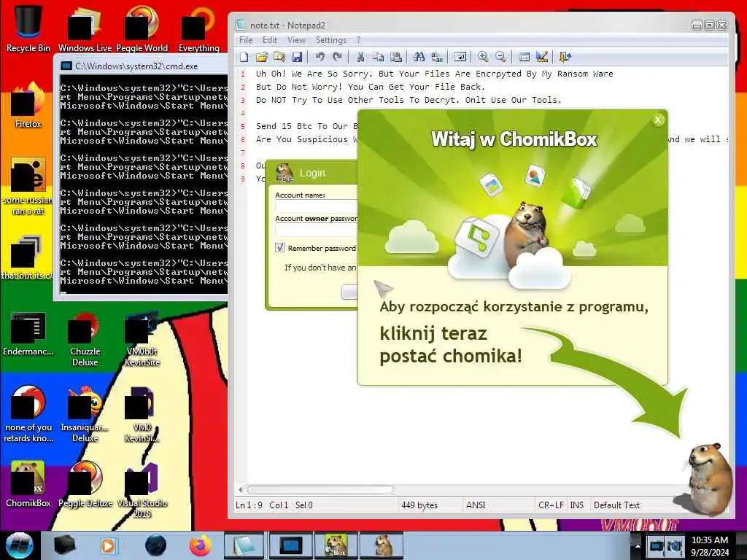Click the Notepad2 taskbar button
Viewport: 747px width, 560px height.
coord(244,545)
